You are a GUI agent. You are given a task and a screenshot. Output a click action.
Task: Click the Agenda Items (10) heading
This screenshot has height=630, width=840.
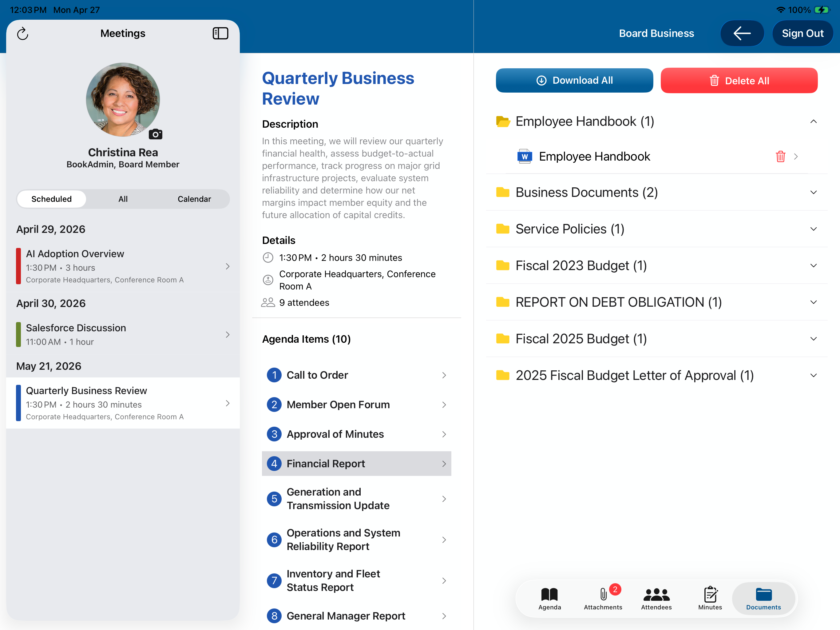click(307, 339)
